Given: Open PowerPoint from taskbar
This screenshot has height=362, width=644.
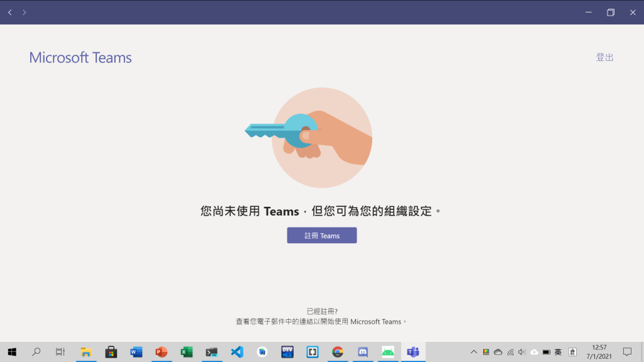Looking at the screenshot, I should click(162, 352).
